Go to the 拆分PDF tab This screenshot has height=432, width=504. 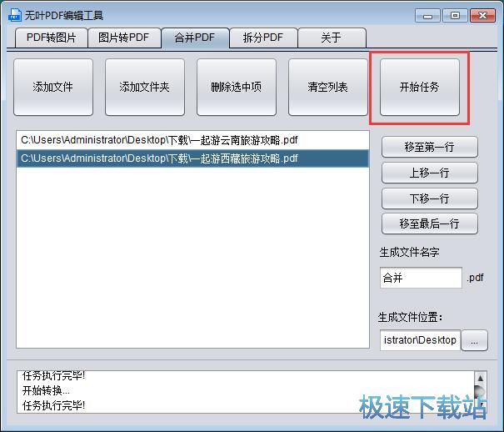(x=263, y=38)
